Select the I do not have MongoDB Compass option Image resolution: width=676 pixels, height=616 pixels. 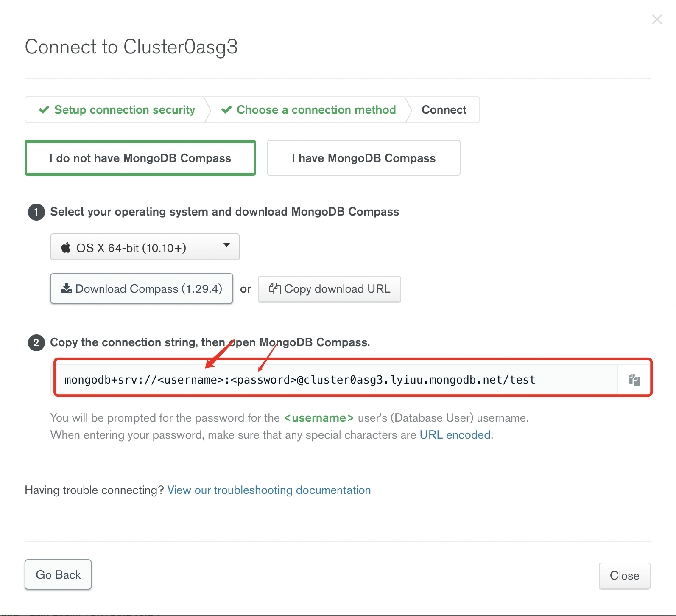140,158
